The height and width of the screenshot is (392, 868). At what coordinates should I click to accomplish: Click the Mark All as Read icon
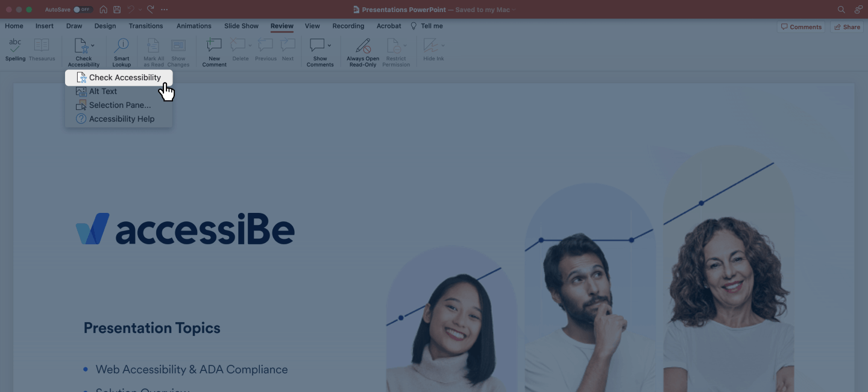(153, 46)
